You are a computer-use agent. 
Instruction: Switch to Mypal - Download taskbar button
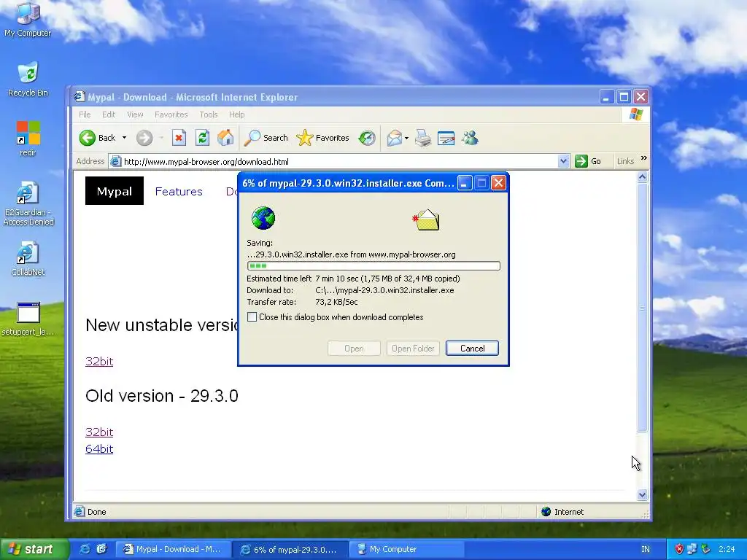pyautogui.click(x=174, y=549)
